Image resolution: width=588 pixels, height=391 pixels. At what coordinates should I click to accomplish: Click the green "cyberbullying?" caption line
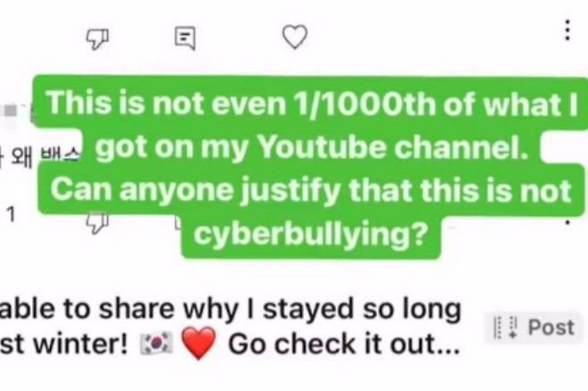click(x=310, y=233)
